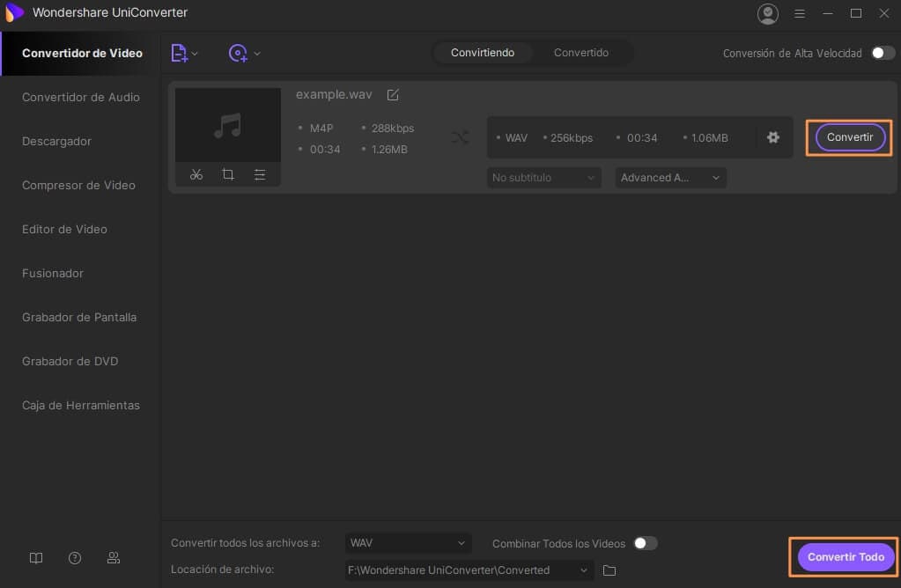Click the rename icon next to example.wav
Image resolution: width=901 pixels, height=588 pixels.
393,95
